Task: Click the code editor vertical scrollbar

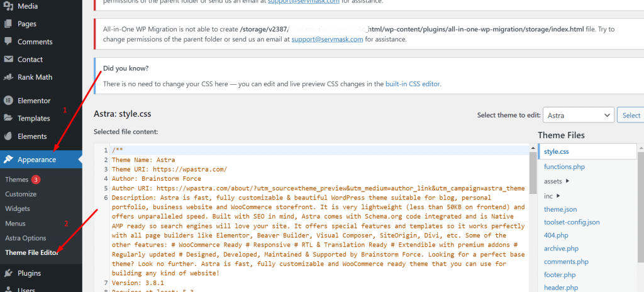Action: [x=533, y=172]
